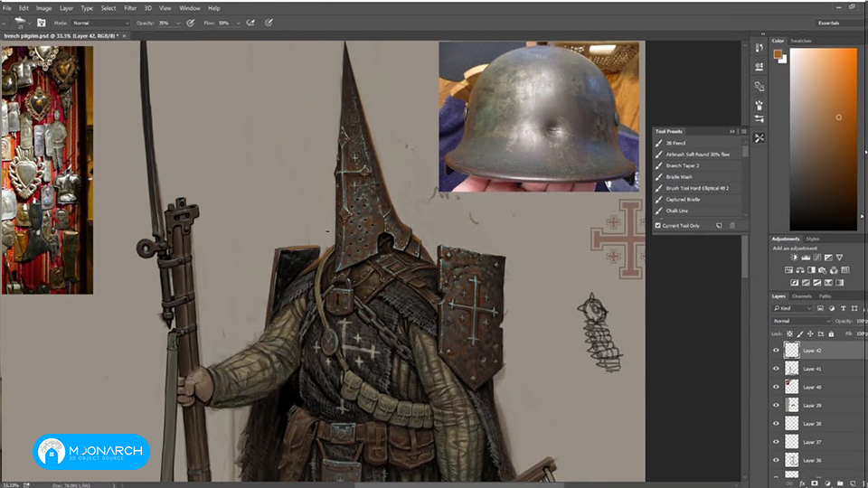Enable airbrush mode icon next to Flow
This screenshot has width=868, height=488.
point(250,23)
